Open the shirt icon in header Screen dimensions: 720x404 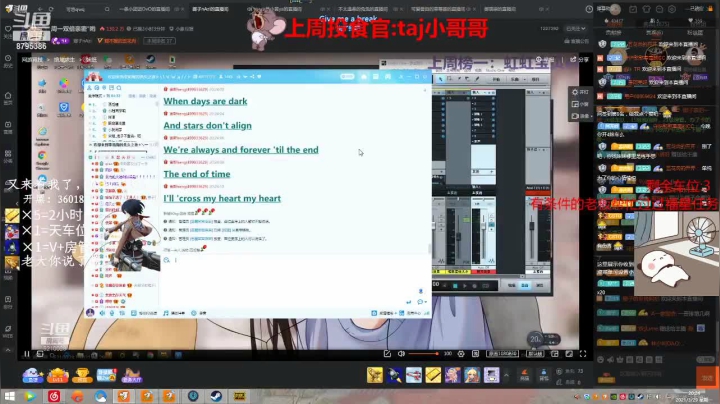tap(646, 9)
